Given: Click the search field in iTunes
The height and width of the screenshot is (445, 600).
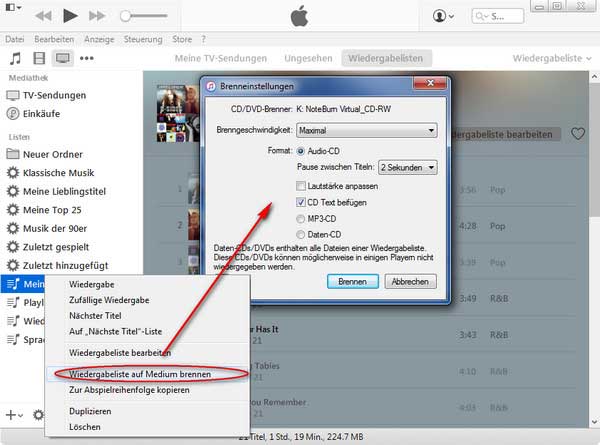Looking at the screenshot, I should (x=498, y=16).
